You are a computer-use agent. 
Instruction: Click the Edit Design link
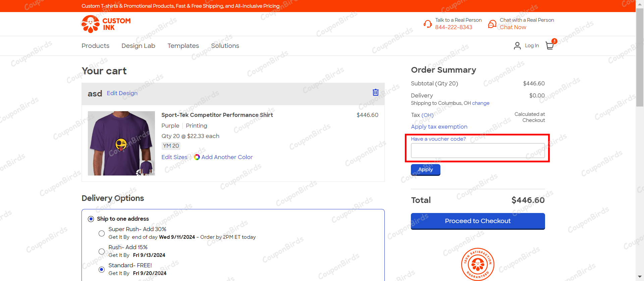coord(122,93)
